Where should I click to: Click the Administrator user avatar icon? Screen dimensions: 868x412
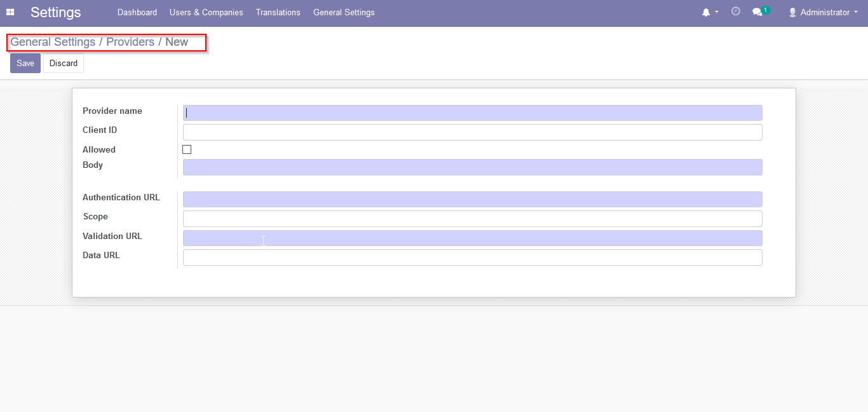click(792, 12)
